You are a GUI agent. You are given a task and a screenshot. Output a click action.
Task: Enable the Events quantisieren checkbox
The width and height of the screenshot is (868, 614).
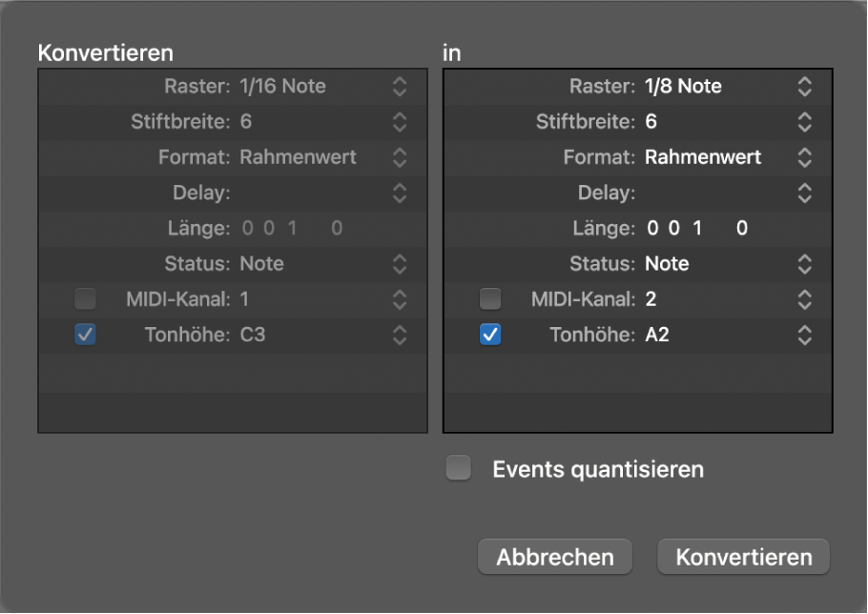[459, 468]
